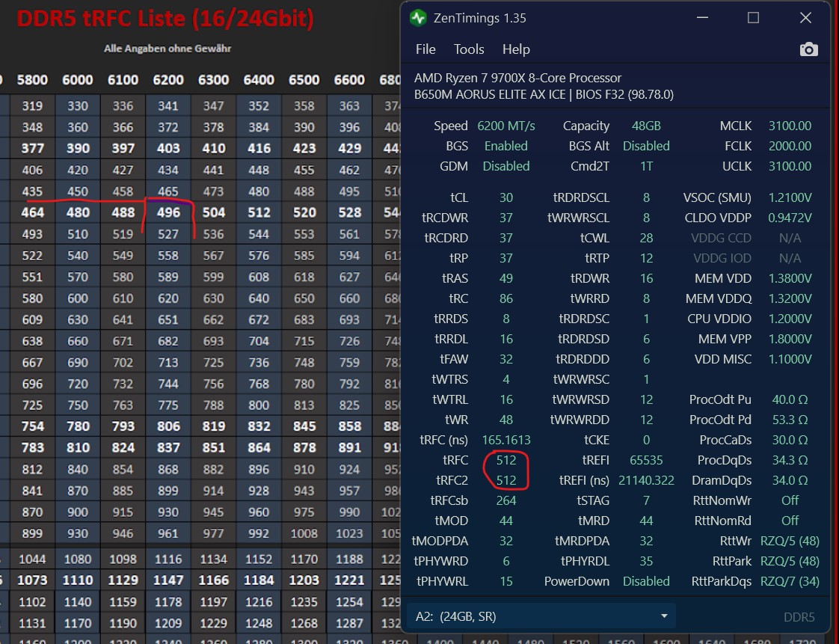Click the B650M AORUS ELITE AX ICE BIOS line
839x644 pixels.
544,94
